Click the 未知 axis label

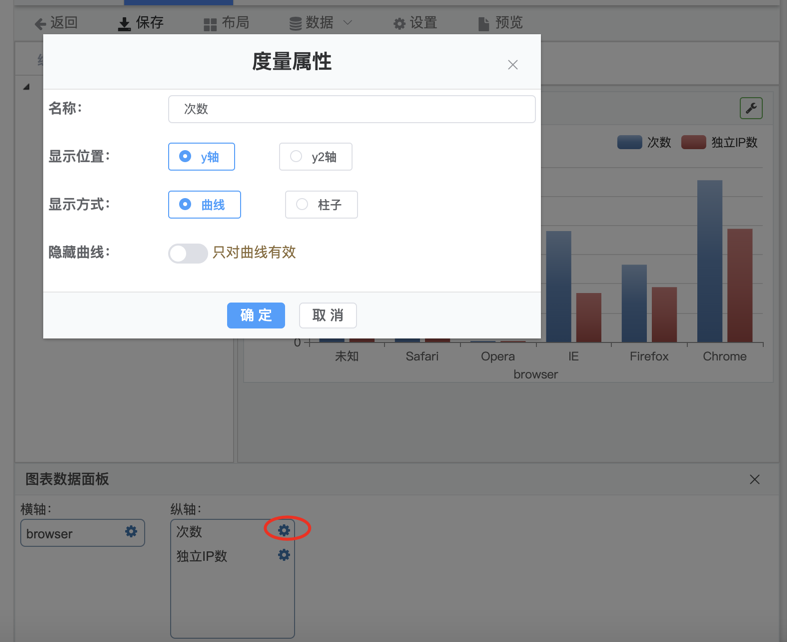click(347, 356)
